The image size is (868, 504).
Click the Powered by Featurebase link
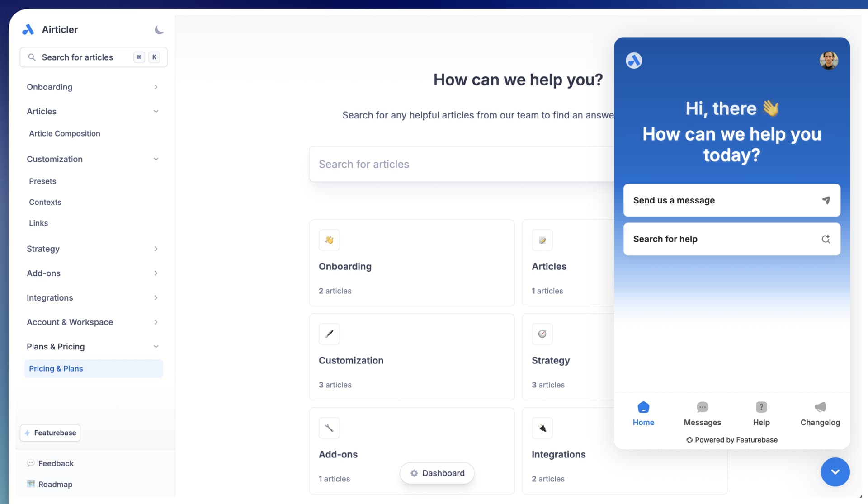(731, 439)
